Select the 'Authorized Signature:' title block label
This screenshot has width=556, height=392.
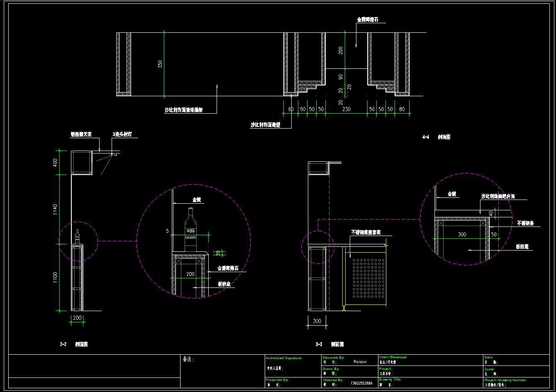284,358
